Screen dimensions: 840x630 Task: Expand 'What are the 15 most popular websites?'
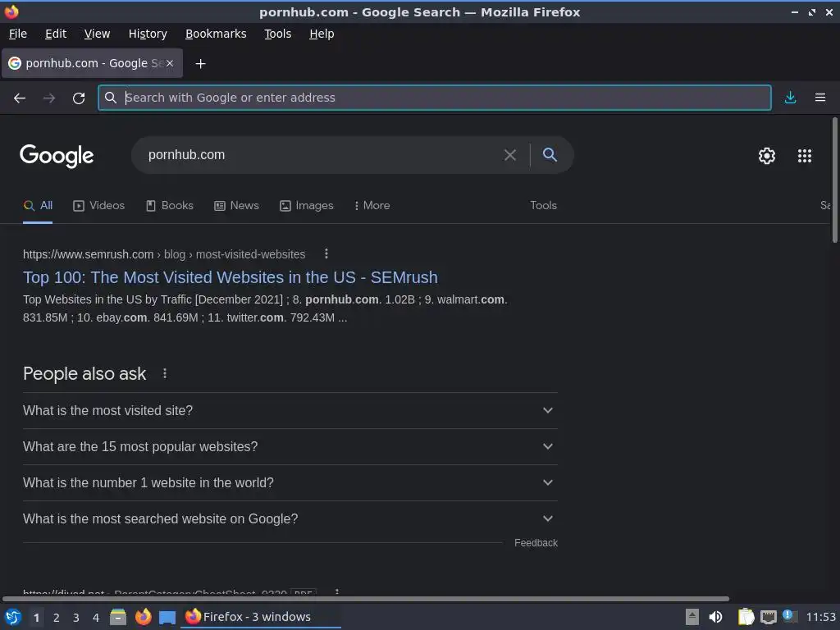tap(290, 446)
